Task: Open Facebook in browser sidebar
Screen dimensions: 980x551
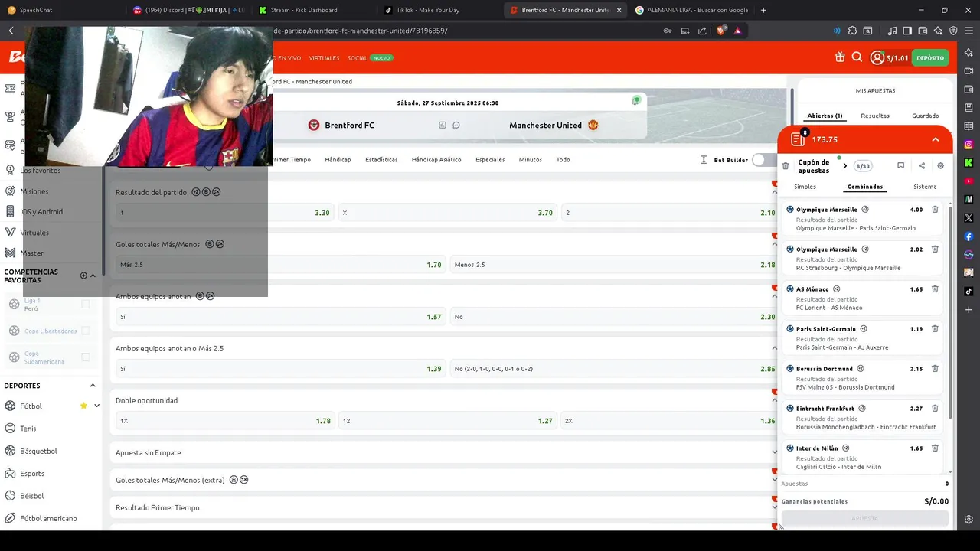Action: click(969, 236)
